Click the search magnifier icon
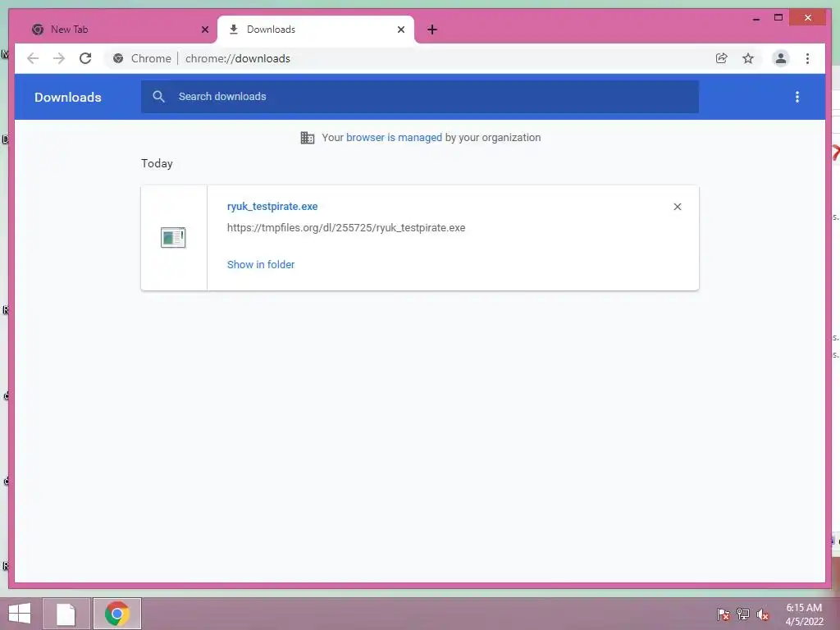This screenshot has width=840, height=630. pos(158,97)
